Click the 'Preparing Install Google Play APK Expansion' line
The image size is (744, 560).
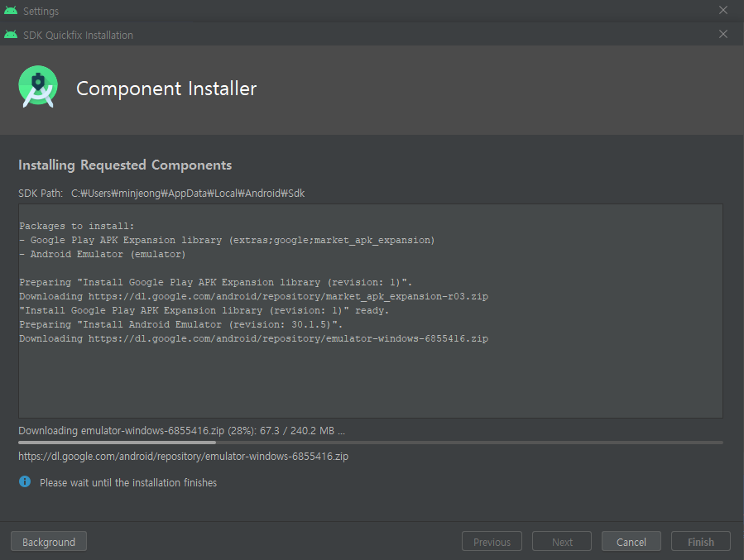pos(216,282)
